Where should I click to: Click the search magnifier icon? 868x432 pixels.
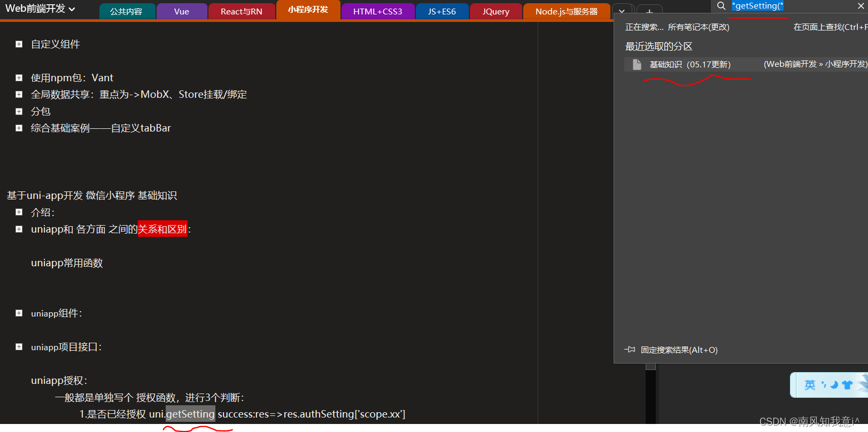point(721,6)
